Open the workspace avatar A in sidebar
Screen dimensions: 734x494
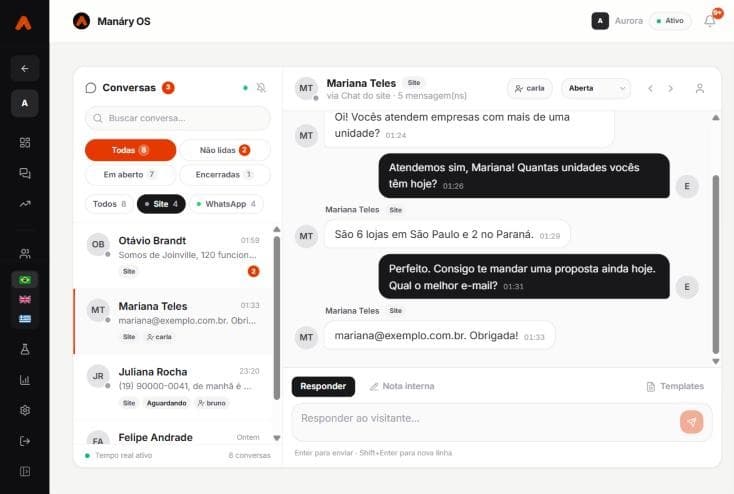[25, 103]
